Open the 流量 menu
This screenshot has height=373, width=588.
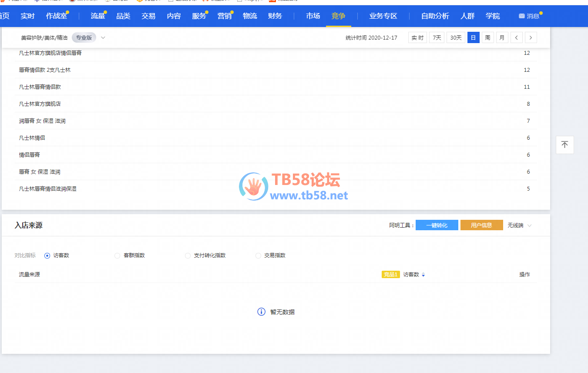pos(98,16)
